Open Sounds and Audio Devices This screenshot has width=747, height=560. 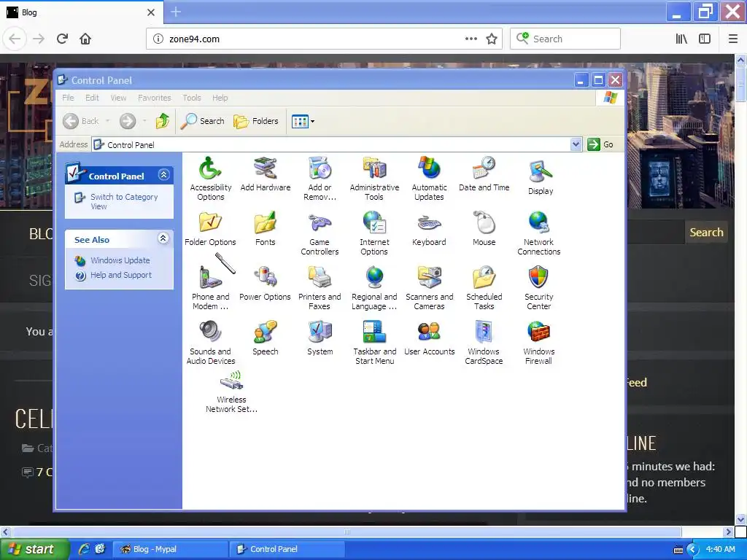[210, 343]
